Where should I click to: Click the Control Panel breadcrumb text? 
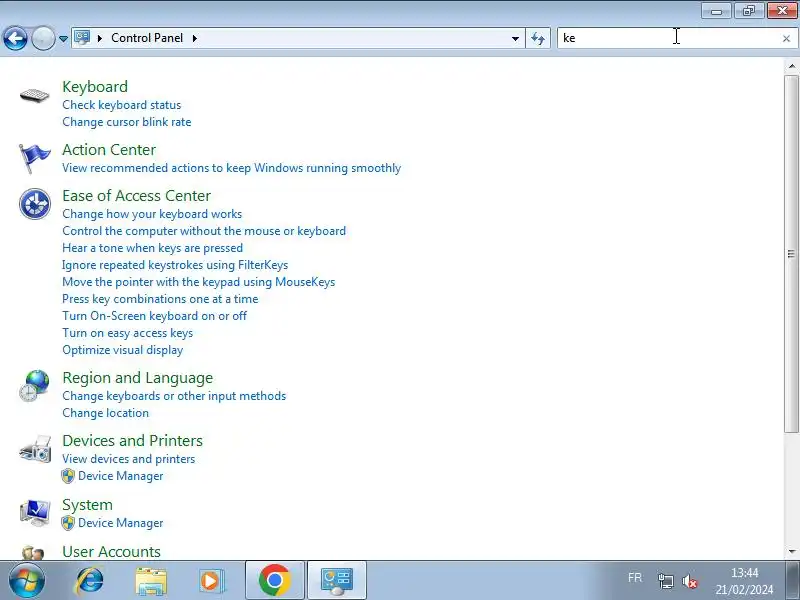click(x=147, y=38)
